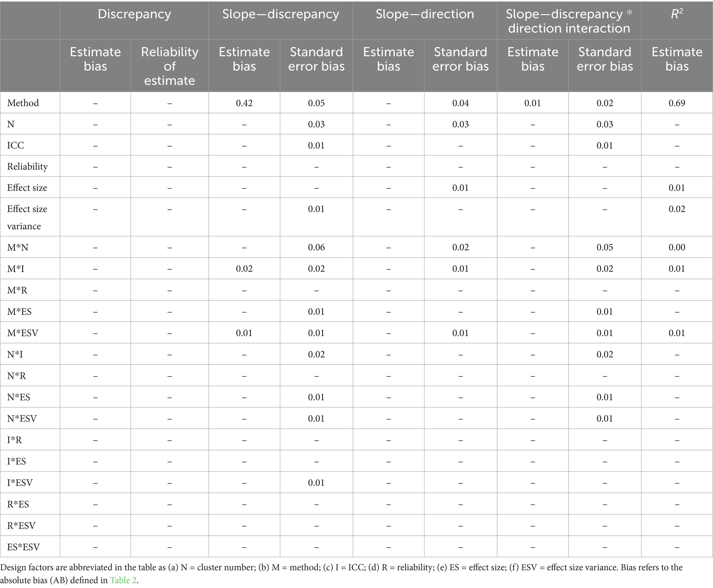Viewport: 713px width, 588px height.
Task: Select the M*R row label
Action: point(17,290)
